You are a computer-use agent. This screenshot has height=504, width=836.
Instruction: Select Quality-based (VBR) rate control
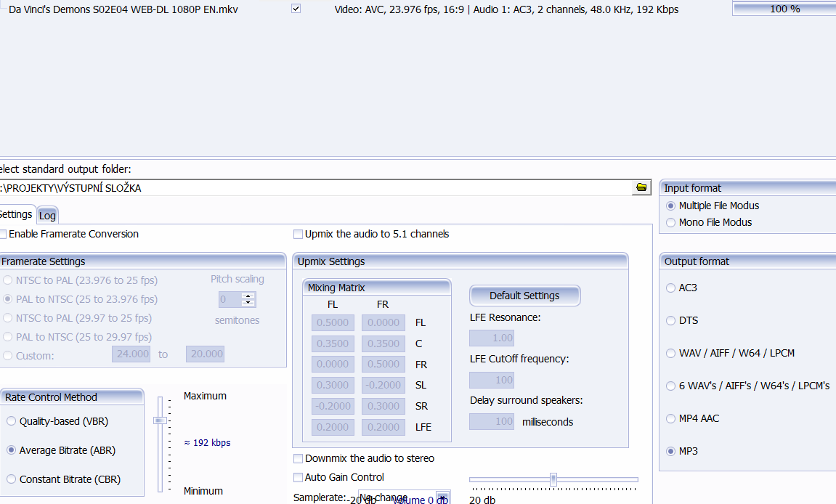(x=11, y=421)
